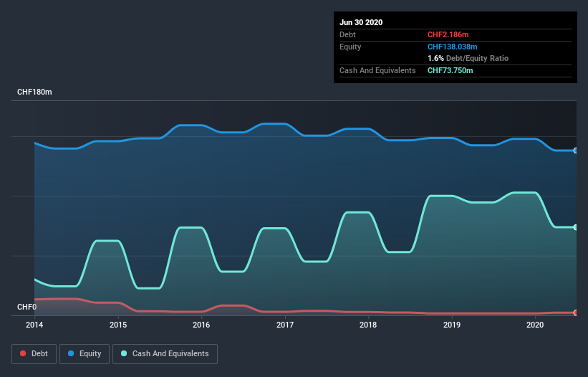
Task: Click the CHF0 y-axis label
Action: pos(27,307)
